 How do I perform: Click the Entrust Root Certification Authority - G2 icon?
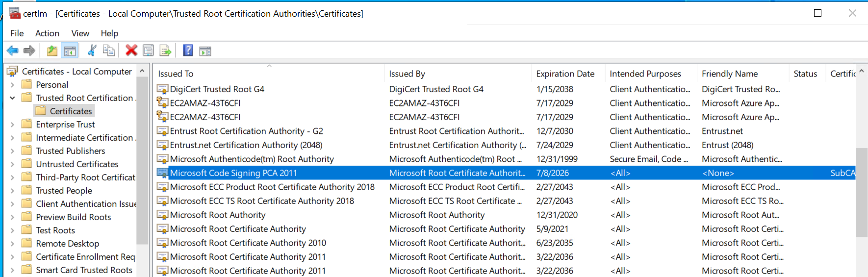[162, 131]
